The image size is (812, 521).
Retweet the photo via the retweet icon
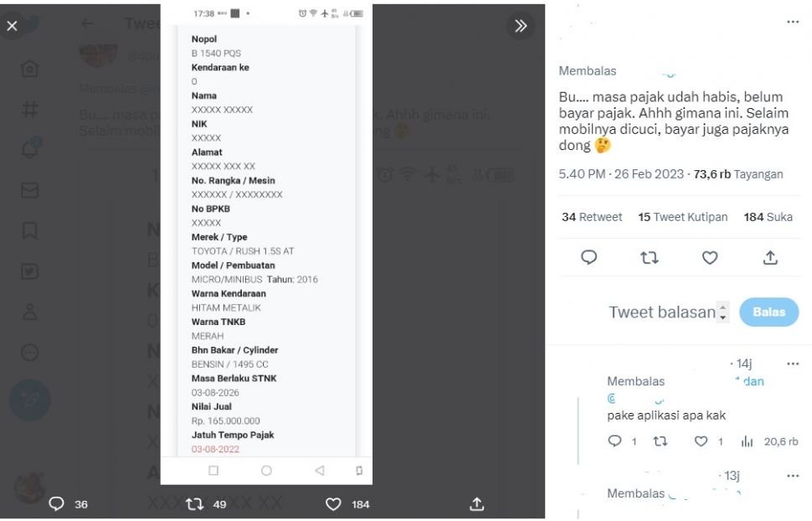tap(194, 504)
